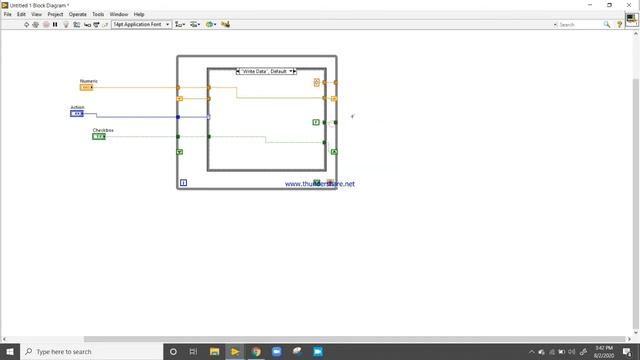Select the numeric constant in case structure
The width and height of the screenshot is (640, 360).
pos(316,82)
